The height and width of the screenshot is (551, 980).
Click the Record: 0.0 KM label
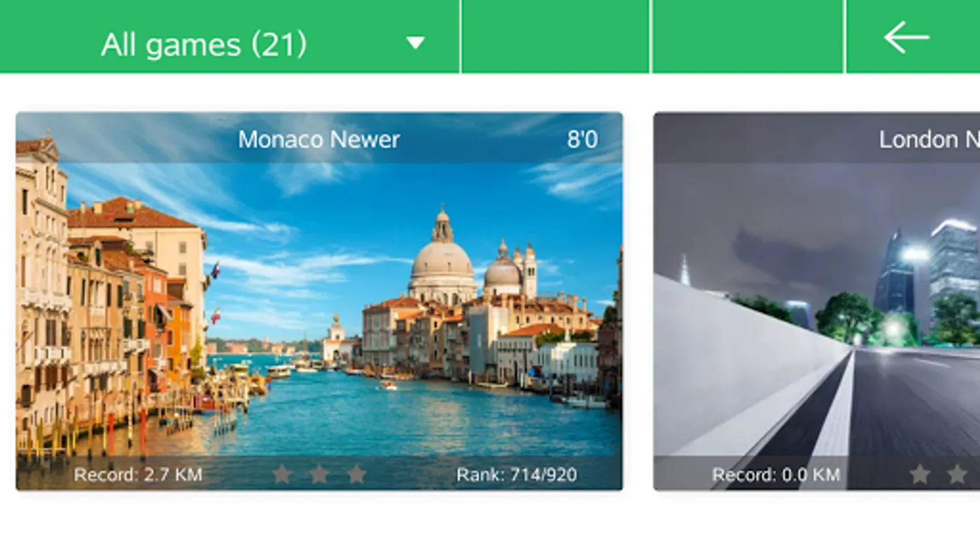[x=775, y=474]
